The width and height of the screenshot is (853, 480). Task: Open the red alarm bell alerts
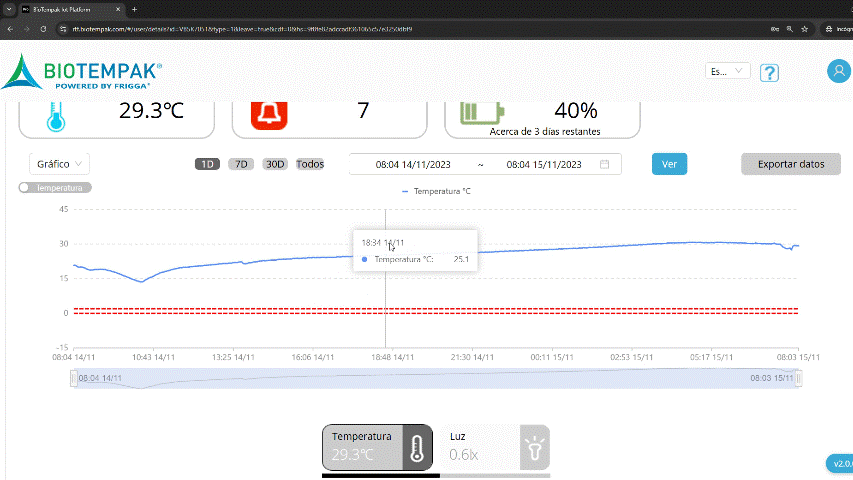click(268, 112)
